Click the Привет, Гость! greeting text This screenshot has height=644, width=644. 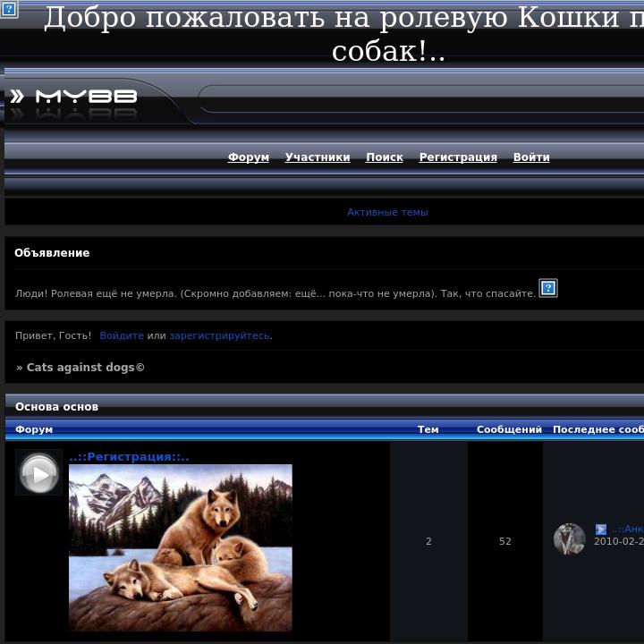53,335
